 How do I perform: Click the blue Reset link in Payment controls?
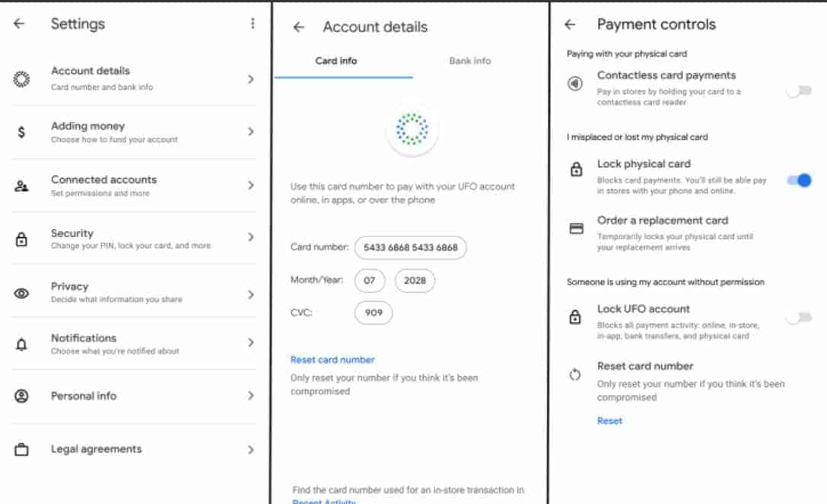click(x=609, y=420)
